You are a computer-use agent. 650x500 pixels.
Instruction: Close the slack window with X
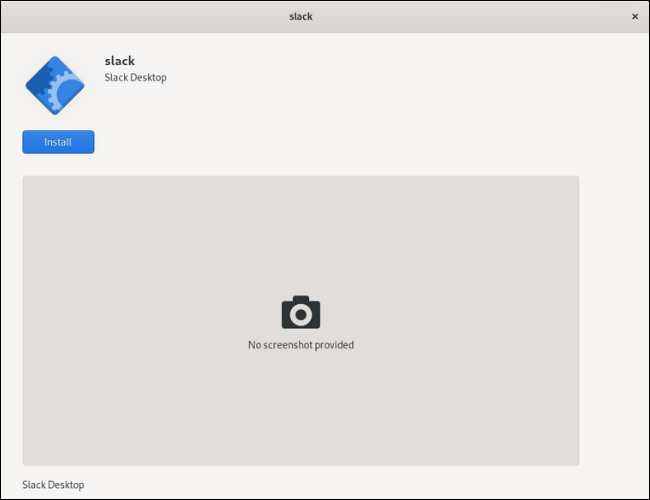click(x=634, y=16)
